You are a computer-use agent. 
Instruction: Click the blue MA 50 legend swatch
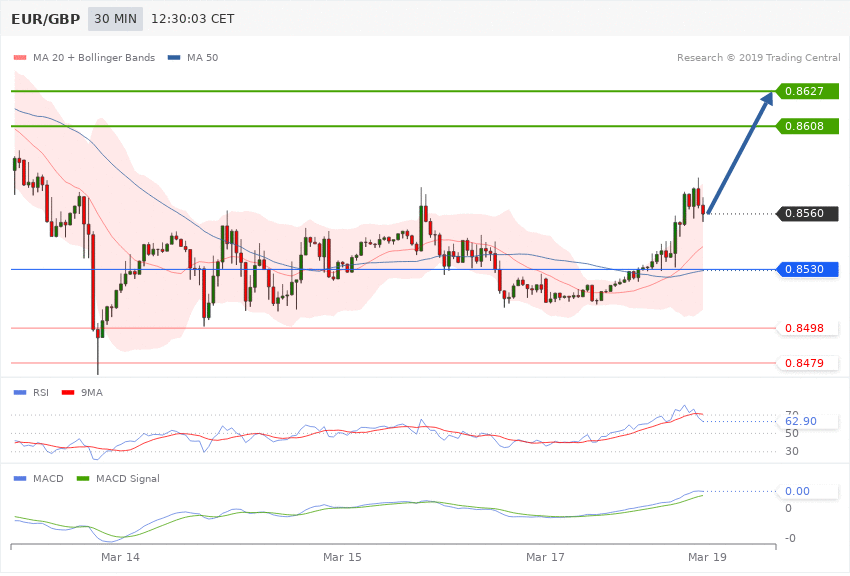coord(174,57)
